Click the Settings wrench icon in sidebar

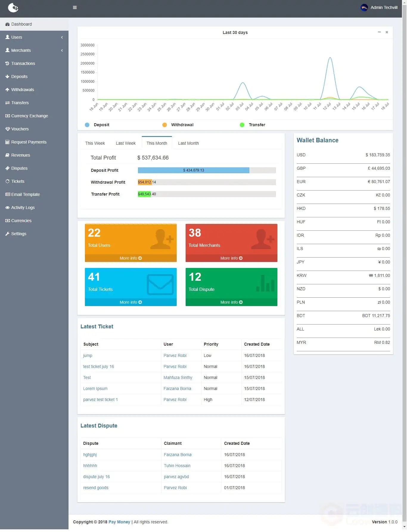[x=7, y=234]
